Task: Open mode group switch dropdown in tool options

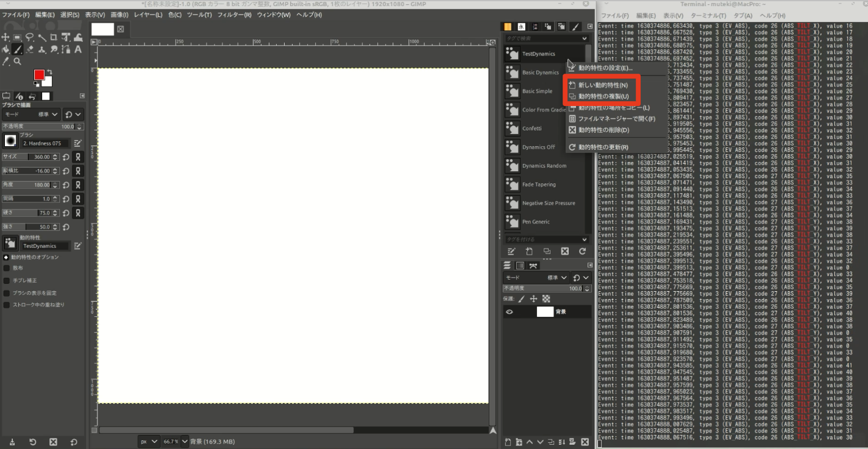Action: pos(73,115)
